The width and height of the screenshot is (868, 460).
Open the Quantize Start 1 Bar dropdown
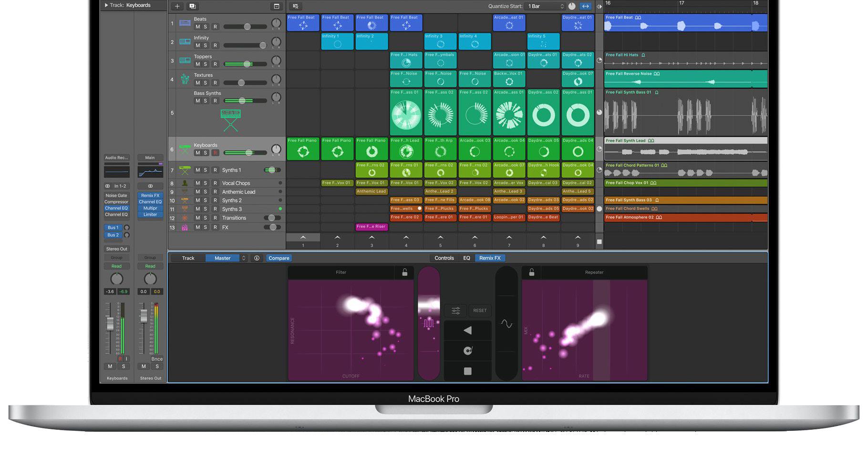546,6
